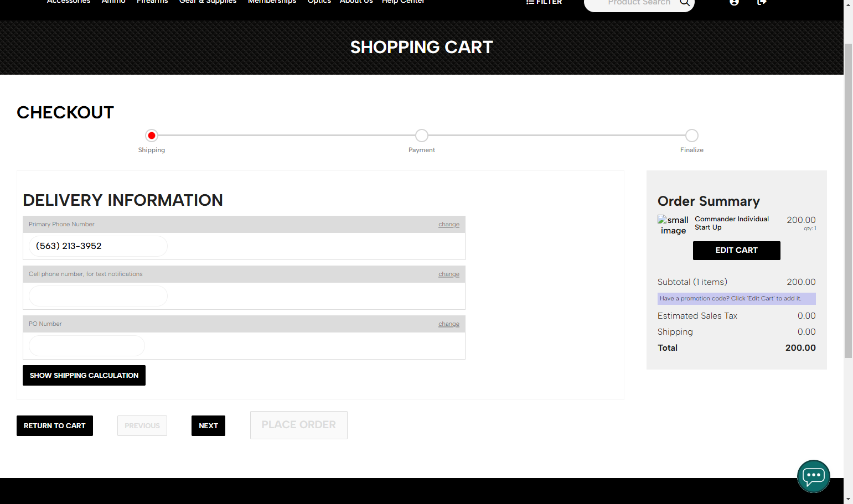Click the sign-out icon in header
The height and width of the screenshot is (504, 853).
[x=762, y=2]
